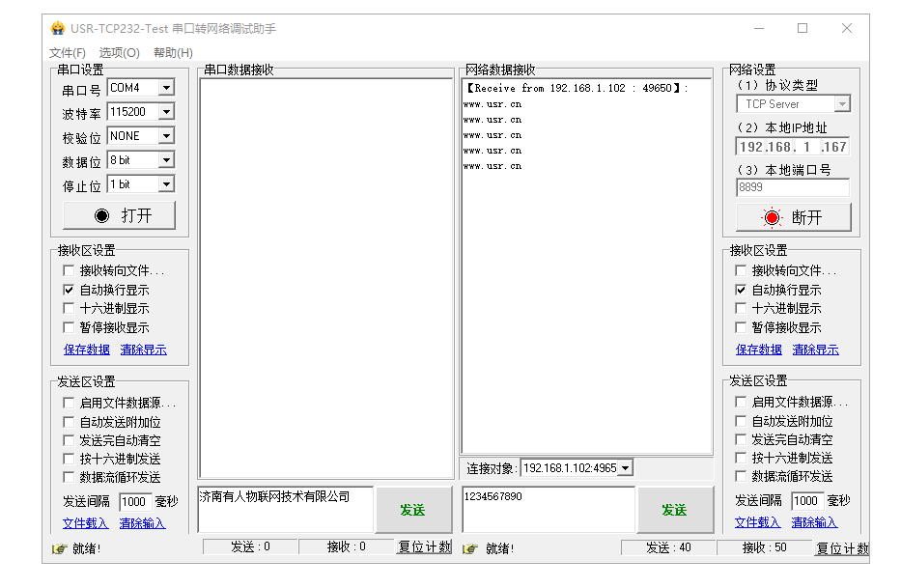This screenshot has height=588, width=901.
Task: Click the network send box containing 1234567890
Action: (548, 509)
